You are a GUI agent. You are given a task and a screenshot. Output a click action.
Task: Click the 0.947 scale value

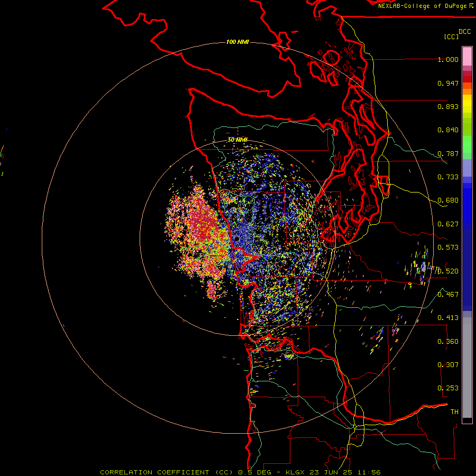448,83
